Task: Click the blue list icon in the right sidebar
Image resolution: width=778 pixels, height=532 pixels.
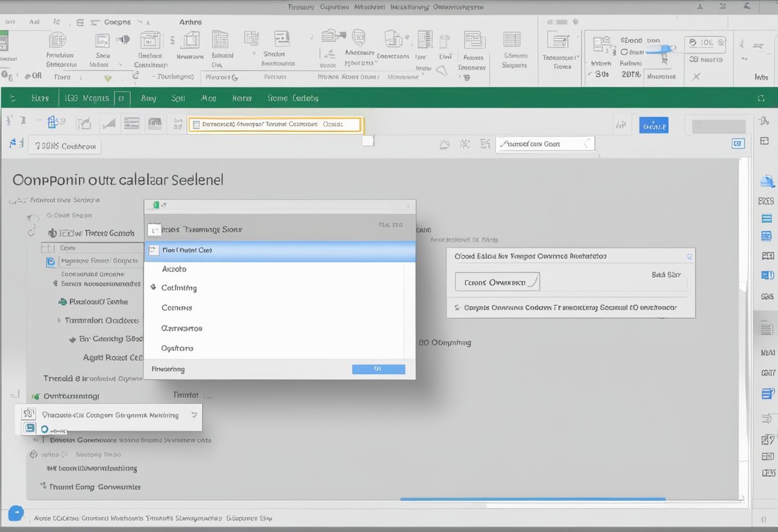Action: pyautogui.click(x=766, y=218)
